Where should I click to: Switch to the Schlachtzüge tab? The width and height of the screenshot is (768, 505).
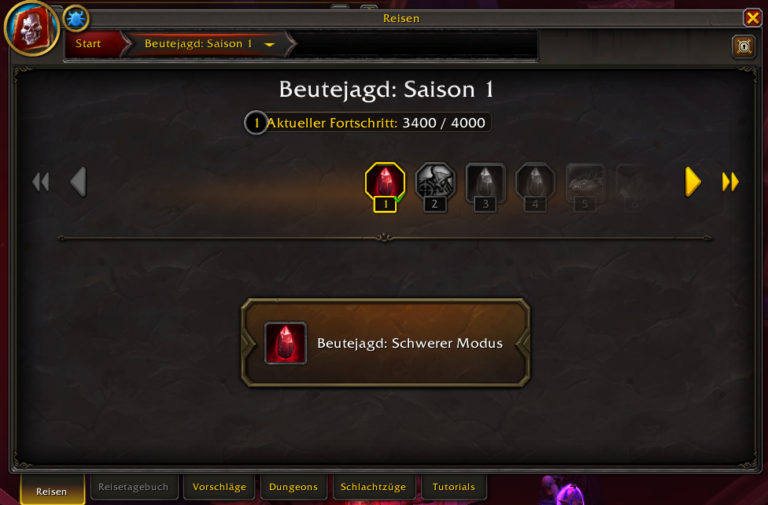373,487
